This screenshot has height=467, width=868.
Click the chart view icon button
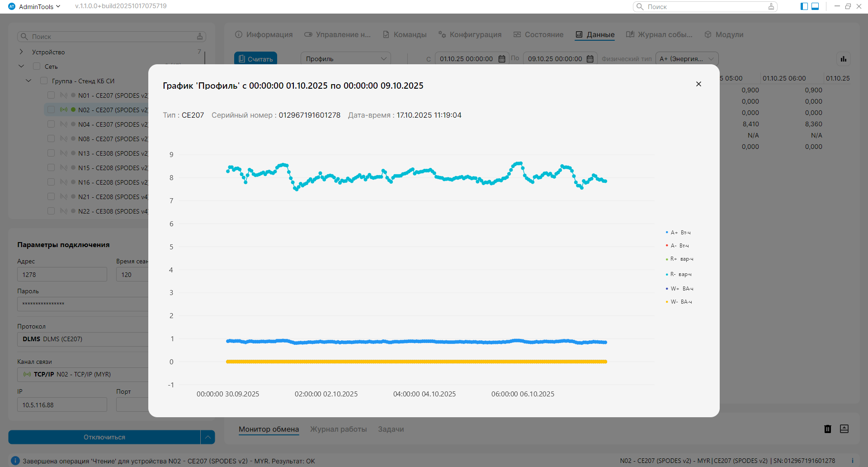click(843, 59)
